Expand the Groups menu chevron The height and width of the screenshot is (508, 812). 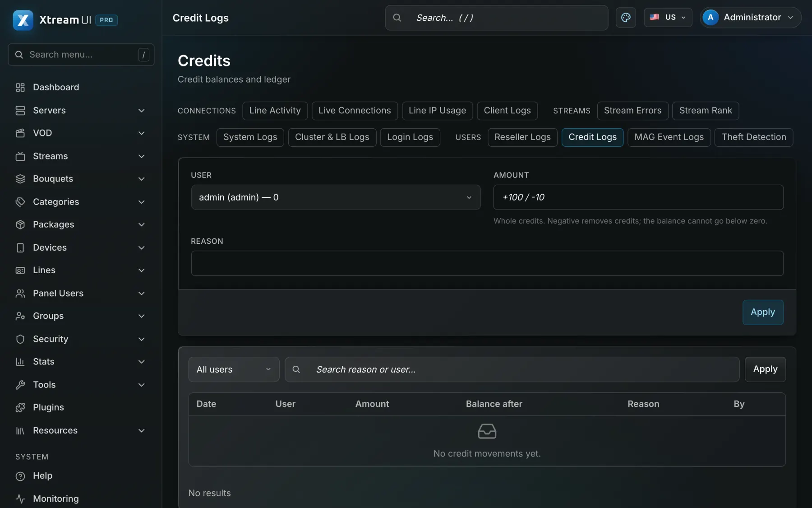(142, 316)
